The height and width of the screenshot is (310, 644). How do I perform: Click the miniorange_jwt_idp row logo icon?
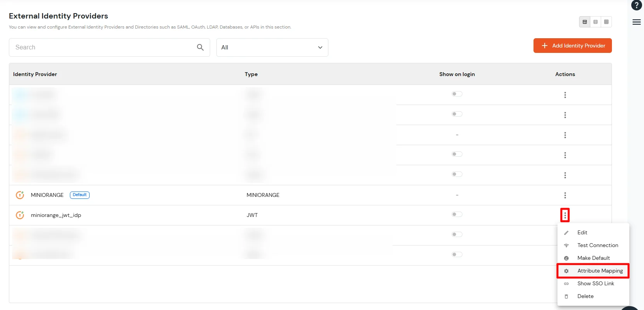click(x=20, y=215)
